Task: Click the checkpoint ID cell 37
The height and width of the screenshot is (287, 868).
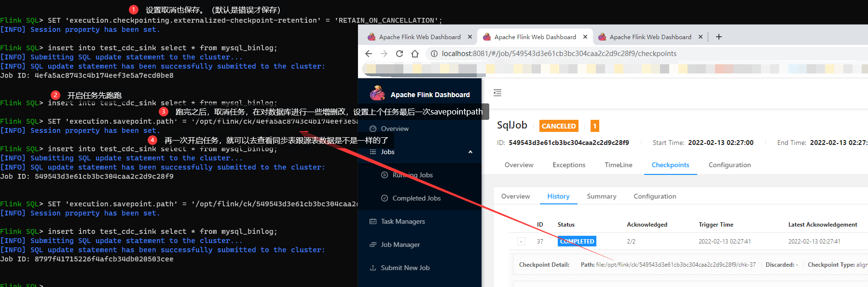Action: pyautogui.click(x=540, y=241)
